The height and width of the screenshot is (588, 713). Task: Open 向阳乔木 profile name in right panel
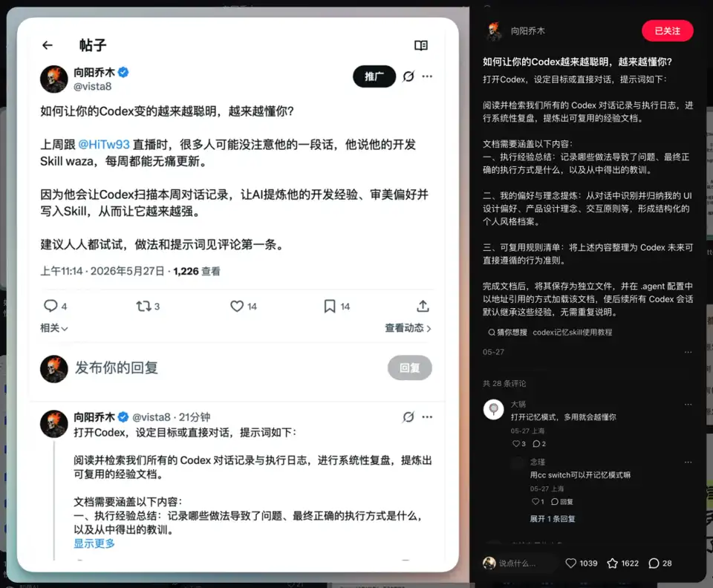click(x=527, y=31)
